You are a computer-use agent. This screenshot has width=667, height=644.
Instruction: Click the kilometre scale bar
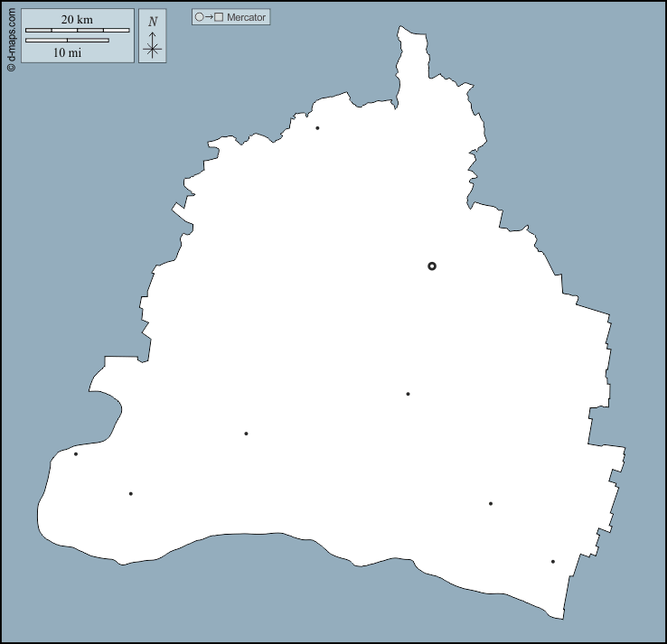[77, 31]
